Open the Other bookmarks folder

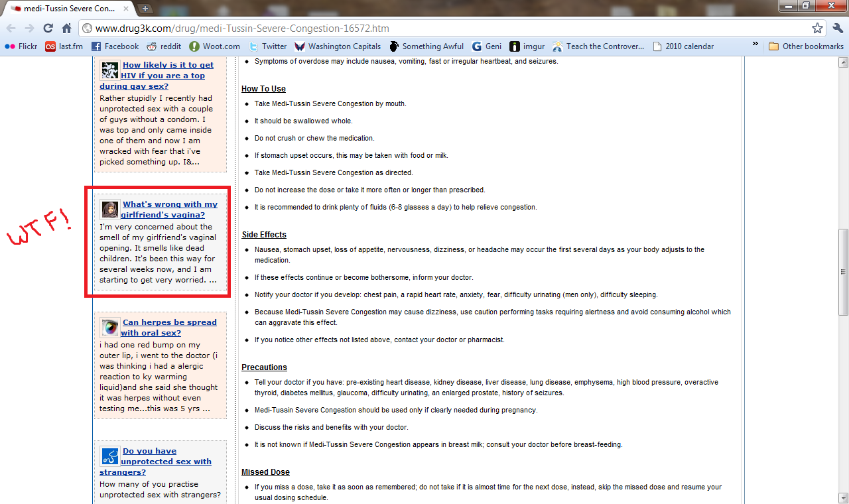tap(807, 46)
